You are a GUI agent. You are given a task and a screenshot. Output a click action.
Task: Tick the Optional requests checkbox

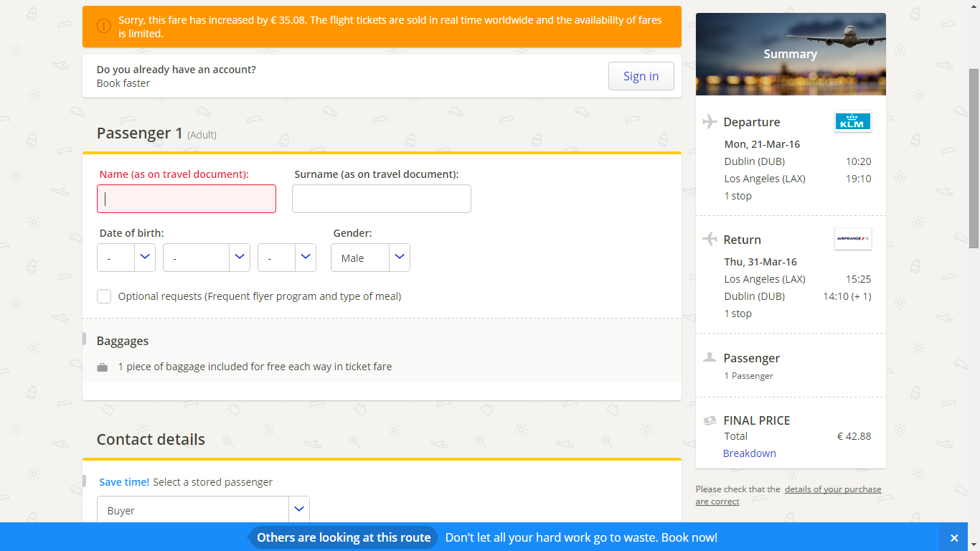[104, 296]
